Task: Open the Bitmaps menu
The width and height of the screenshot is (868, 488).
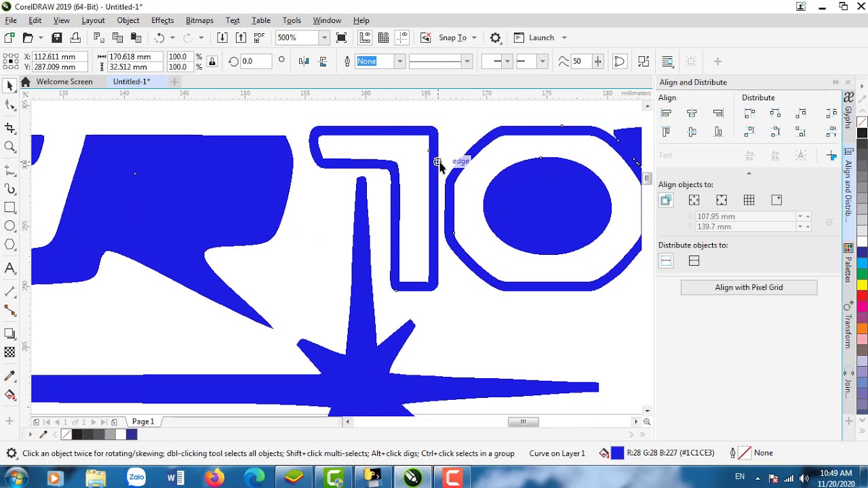Action: coord(199,20)
